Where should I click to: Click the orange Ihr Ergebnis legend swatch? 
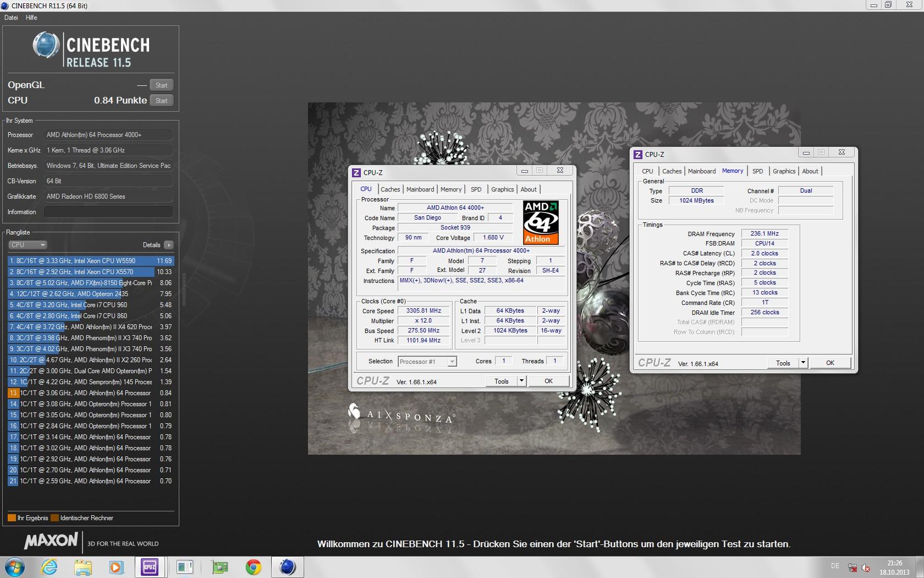[x=12, y=518]
